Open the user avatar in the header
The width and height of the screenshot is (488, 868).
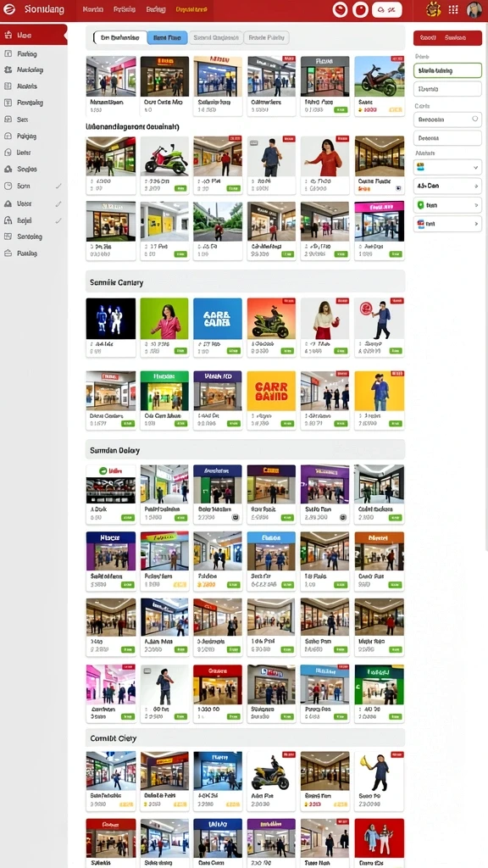(x=474, y=9)
